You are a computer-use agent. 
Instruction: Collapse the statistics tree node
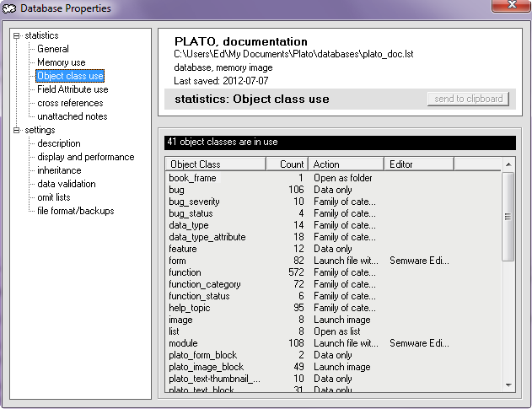[16, 35]
